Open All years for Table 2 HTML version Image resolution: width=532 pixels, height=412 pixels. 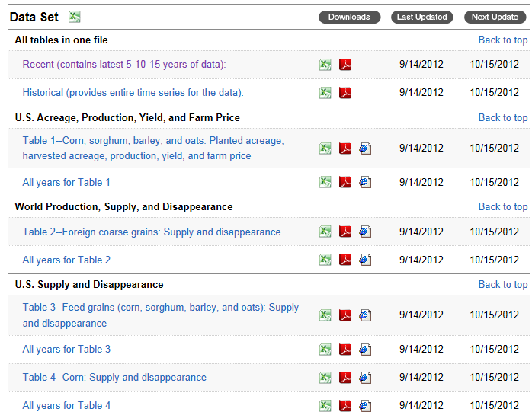(x=365, y=260)
